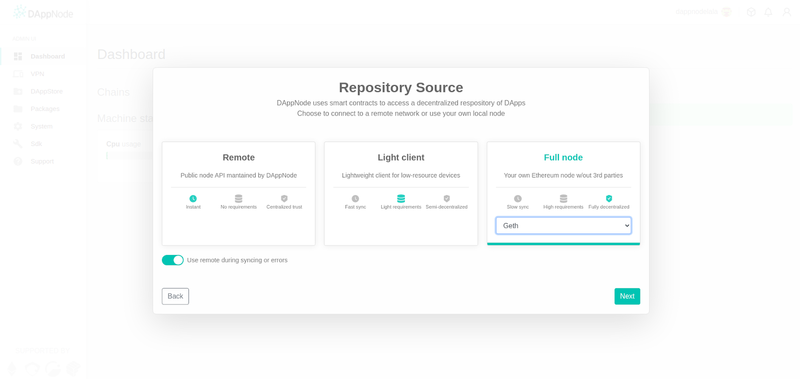800x379 pixels.
Task: Click 'Lightweight client for low-resource devices' text
Action: click(401, 175)
